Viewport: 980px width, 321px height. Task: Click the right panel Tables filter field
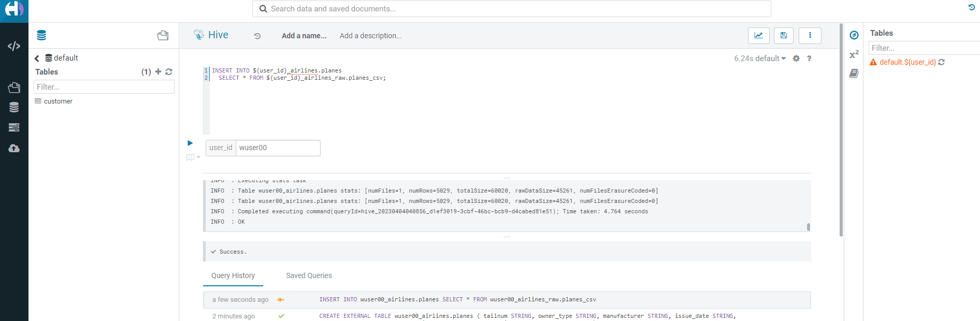click(924, 48)
